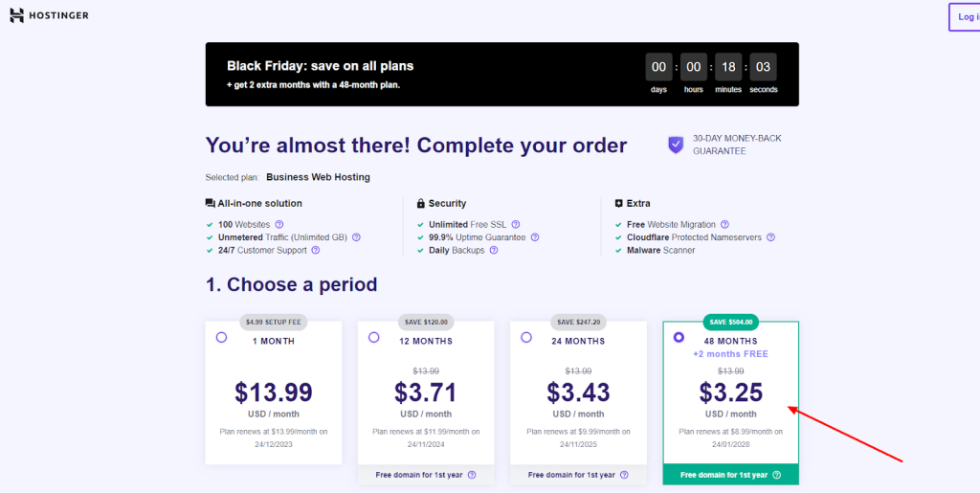Viewport: 980px width, 493px height.
Task: Click the Black Friday: save on all plans heading
Action: (x=320, y=66)
